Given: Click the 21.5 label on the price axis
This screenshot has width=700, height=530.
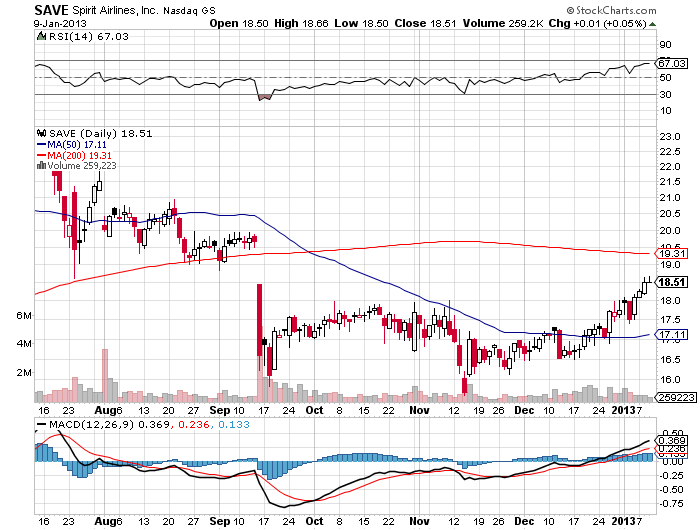Looking at the screenshot, I should pos(670,182).
